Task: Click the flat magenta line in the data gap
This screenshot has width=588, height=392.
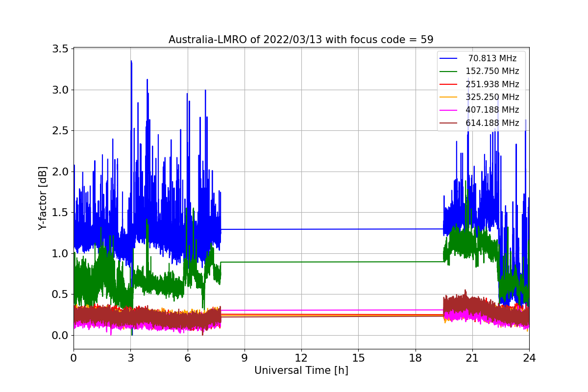Action: (x=332, y=310)
